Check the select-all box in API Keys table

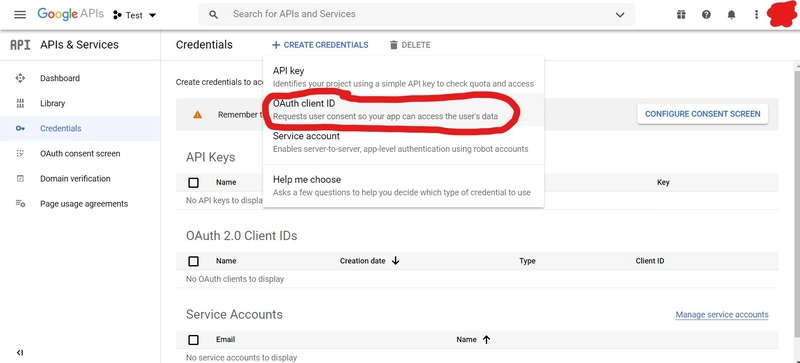193,182
